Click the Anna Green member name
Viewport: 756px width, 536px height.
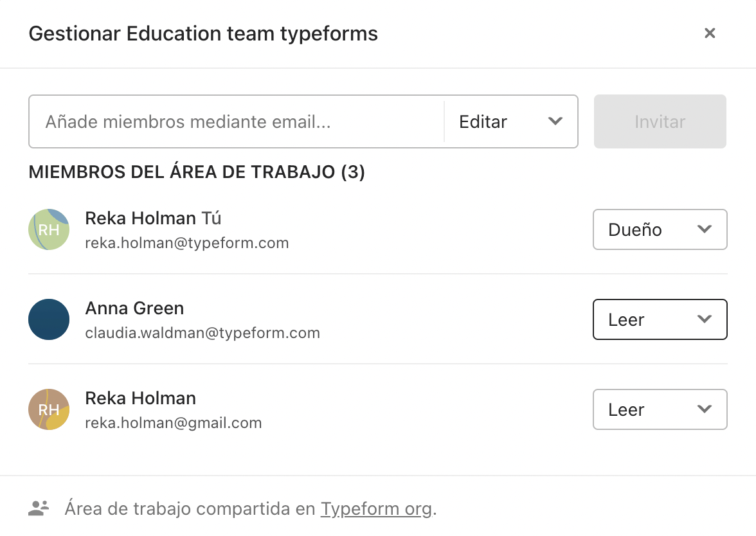click(x=134, y=308)
